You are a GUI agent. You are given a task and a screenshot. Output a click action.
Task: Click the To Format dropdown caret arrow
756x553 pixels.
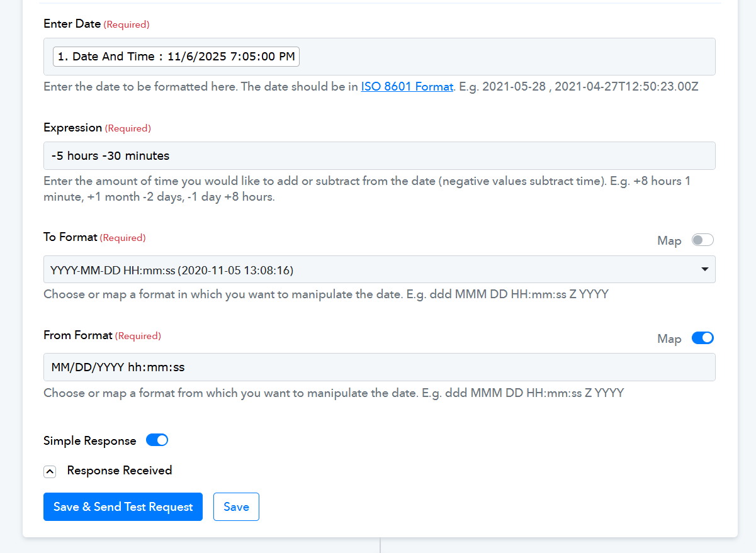[x=704, y=269]
